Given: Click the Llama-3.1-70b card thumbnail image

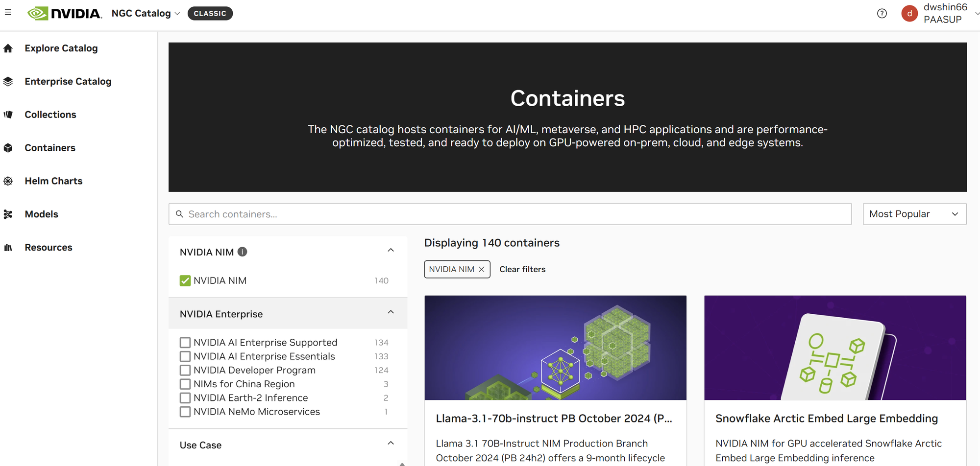Looking at the screenshot, I should click(x=555, y=348).
